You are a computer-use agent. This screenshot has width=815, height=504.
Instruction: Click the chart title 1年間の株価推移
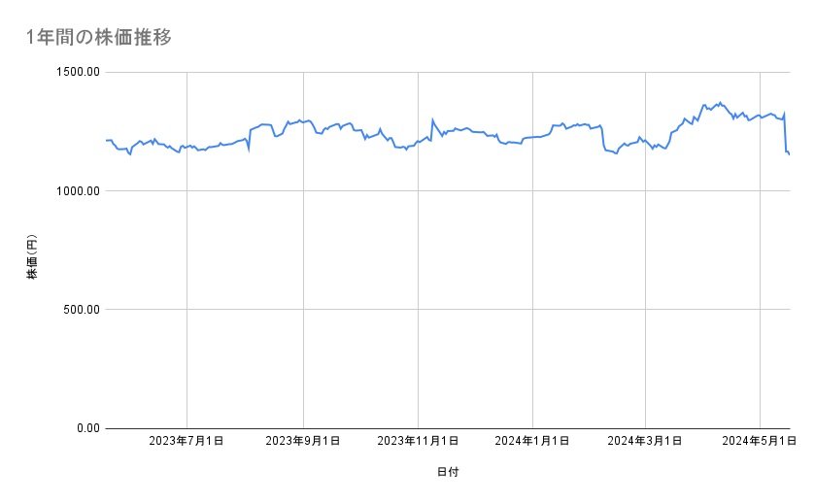point(100,38)
